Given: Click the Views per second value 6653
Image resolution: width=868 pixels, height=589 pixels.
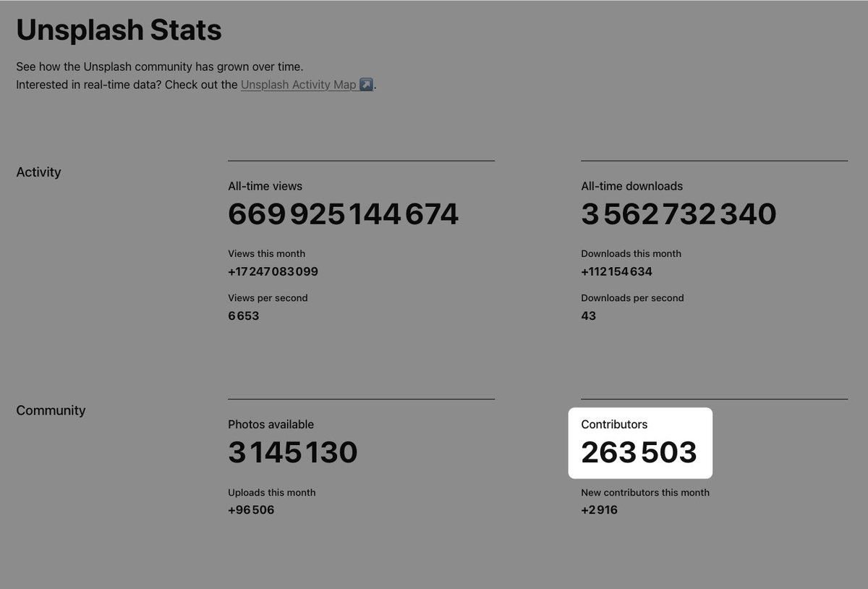Looking at the screenshot, I should [x=243, y=316].
